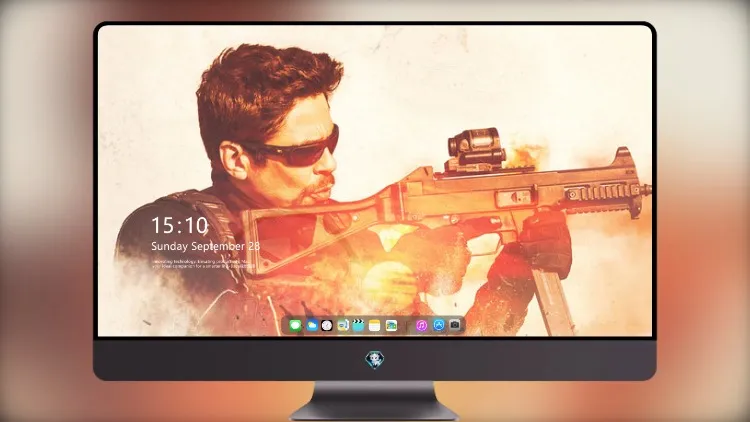Launch the pink Music app

pyautogui.click(x=421, y=326)
